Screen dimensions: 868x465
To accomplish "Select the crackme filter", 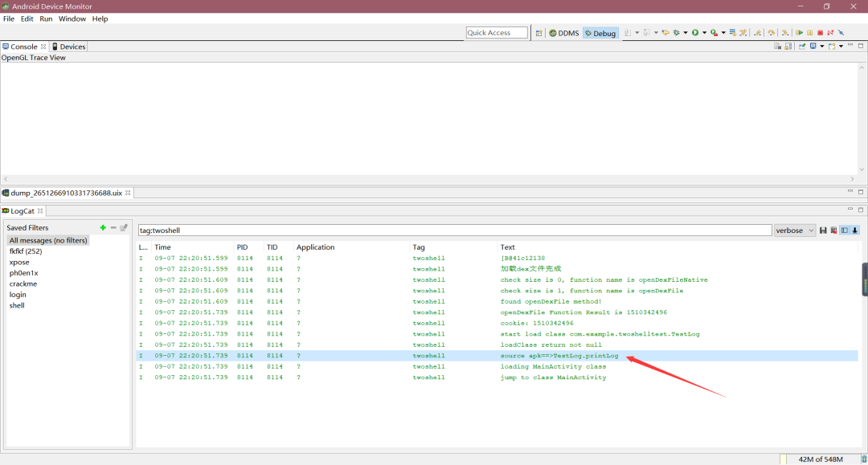I will [23, 283].
